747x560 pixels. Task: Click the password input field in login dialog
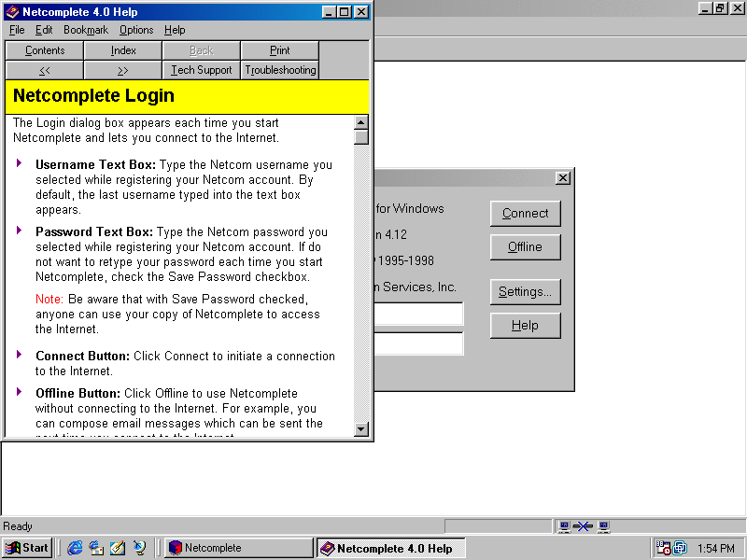418,343
